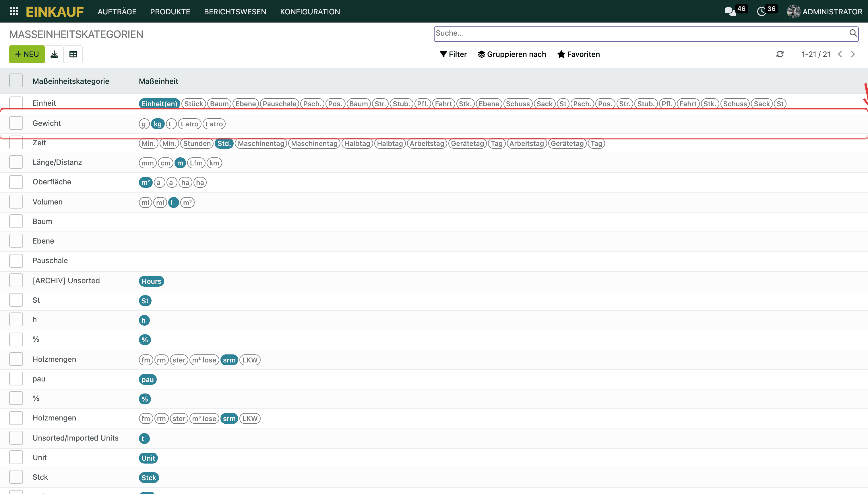868x494 pixels.
Task: Open the Ebene category row
Action: (434, 241)
